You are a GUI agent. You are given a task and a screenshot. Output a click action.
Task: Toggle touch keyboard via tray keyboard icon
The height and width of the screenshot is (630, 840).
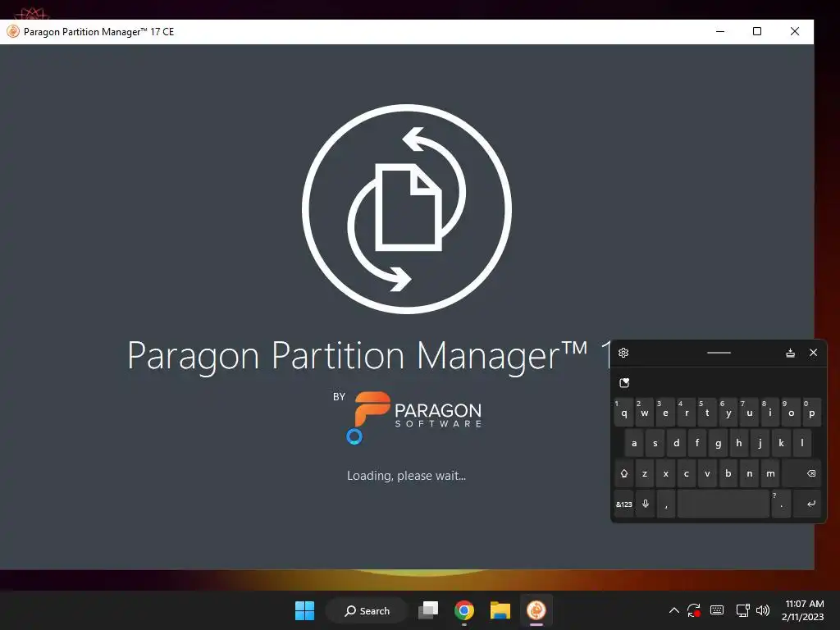[717, 610]
